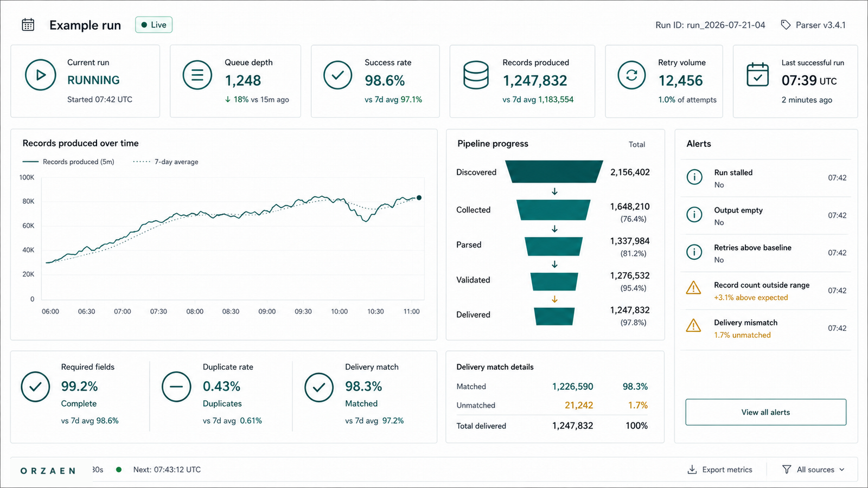The height and width of the screenshot is (488, 868).
Task: Click the Export metrics download icon
Action: [x=692, y=470]
